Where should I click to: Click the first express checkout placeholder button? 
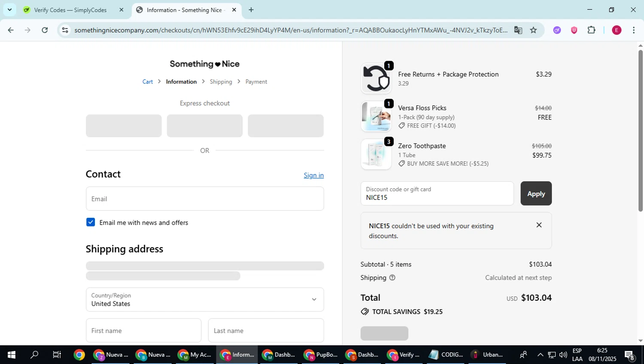[x=124, y=125]
